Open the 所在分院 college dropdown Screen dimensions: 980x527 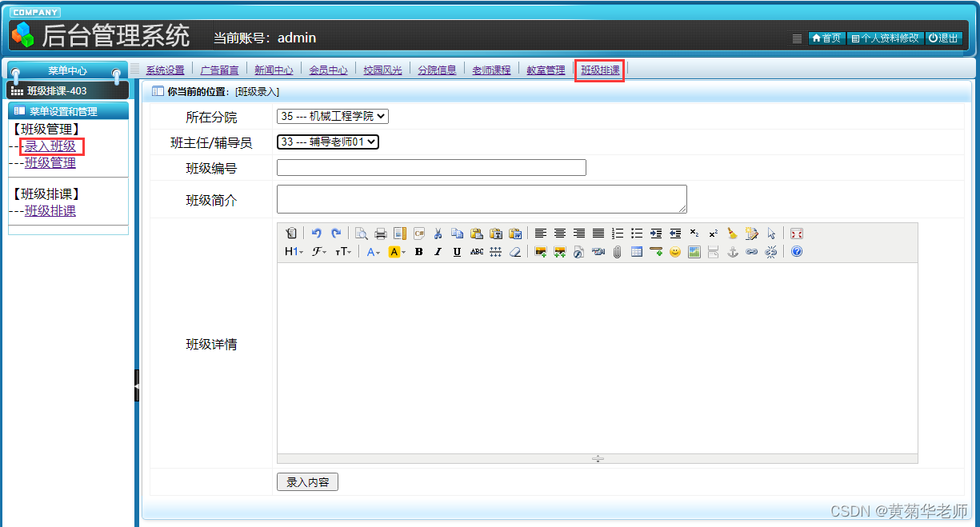333,116
